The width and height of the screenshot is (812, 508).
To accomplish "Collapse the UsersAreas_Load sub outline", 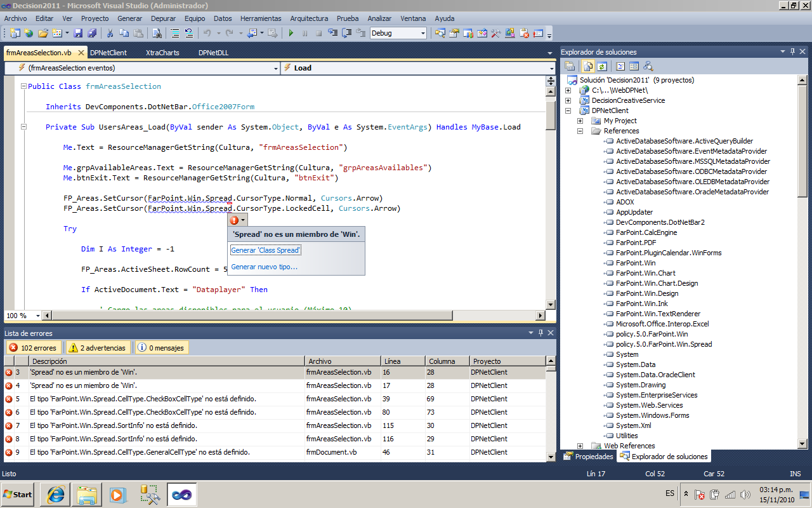I will tap(23, 127).
